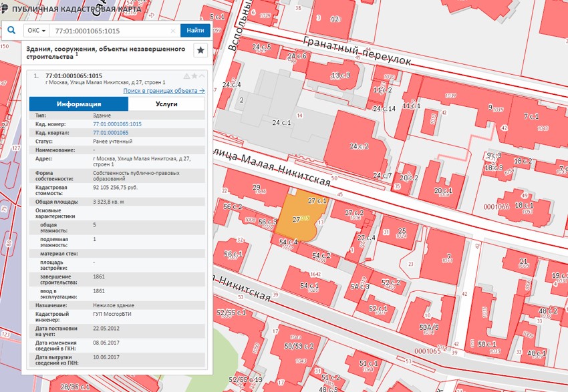The width and height of the screenshot is (568, 392).
Task: Click the magnifier search icon
Action: click(11, 31)
